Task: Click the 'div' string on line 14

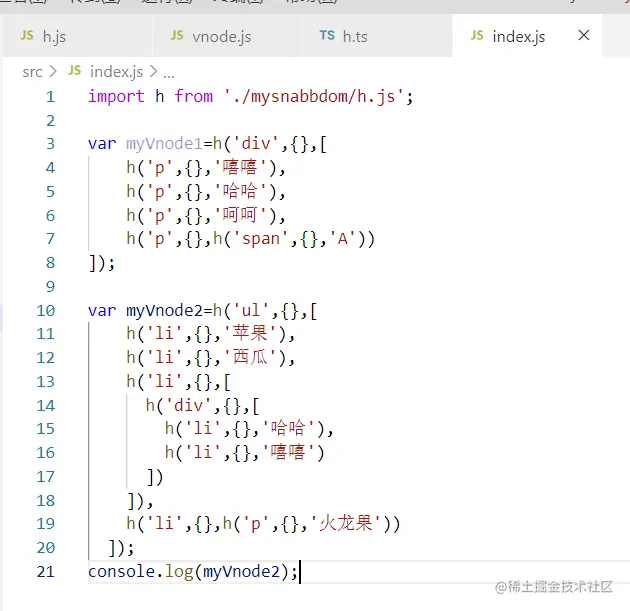Action: [x=188, y=406]
